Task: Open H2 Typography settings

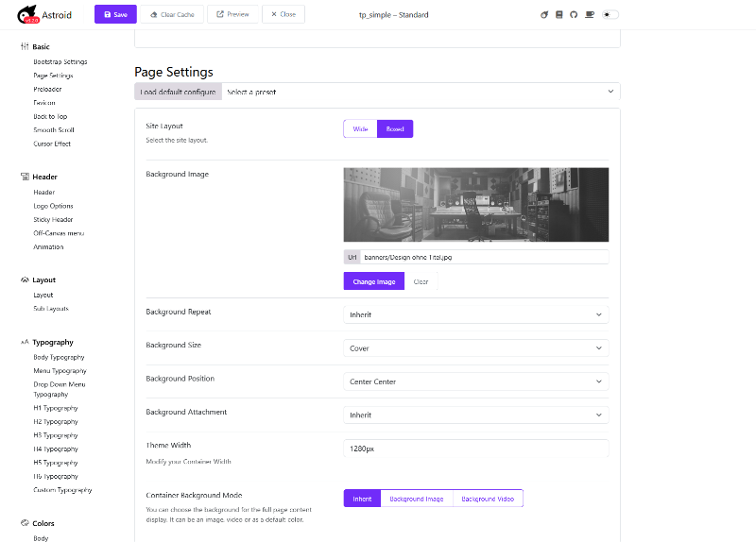Action: (x=56, y=421)
